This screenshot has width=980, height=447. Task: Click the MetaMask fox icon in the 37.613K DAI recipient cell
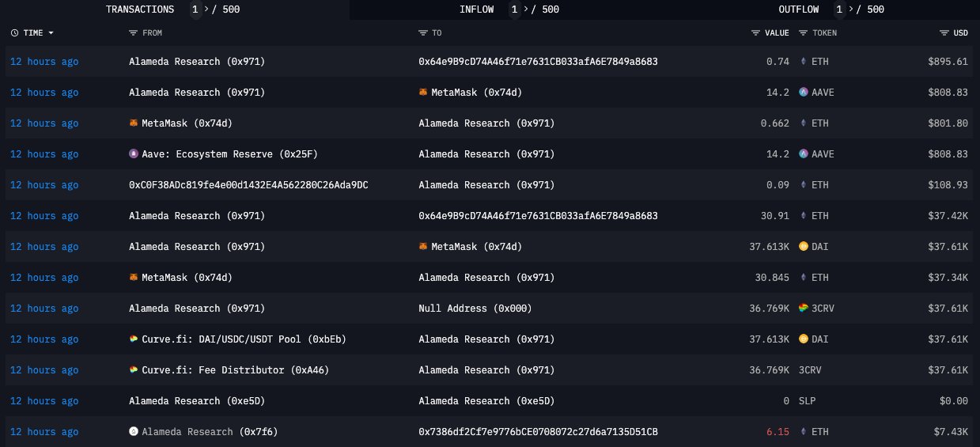pyautogui.click(x=423, y=247)
